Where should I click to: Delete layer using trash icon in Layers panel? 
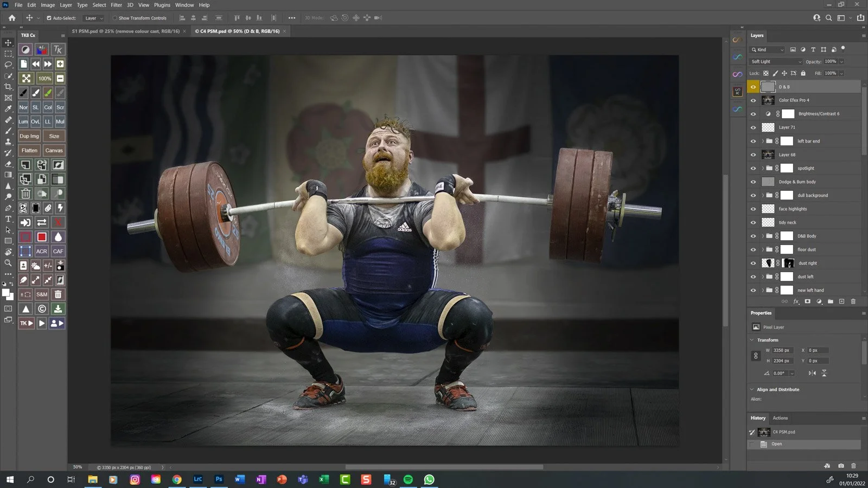pos(853,301)
